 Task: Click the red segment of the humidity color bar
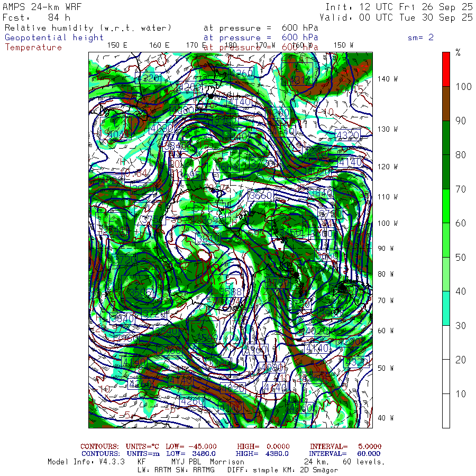(x=446, y=69)
